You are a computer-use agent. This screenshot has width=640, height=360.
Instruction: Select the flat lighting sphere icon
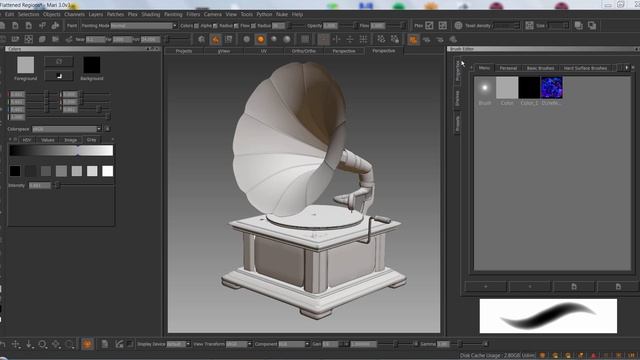(x=247, y=39)
